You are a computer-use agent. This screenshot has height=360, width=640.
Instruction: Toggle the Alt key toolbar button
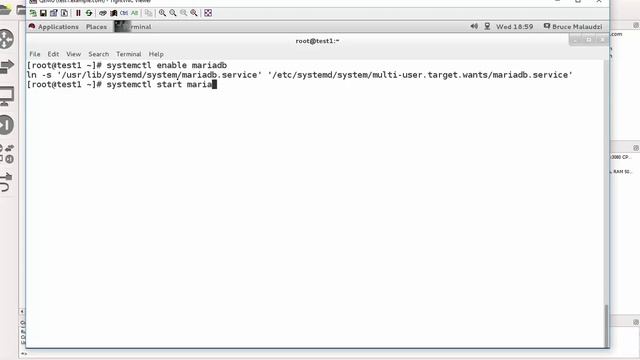point(134,13)
